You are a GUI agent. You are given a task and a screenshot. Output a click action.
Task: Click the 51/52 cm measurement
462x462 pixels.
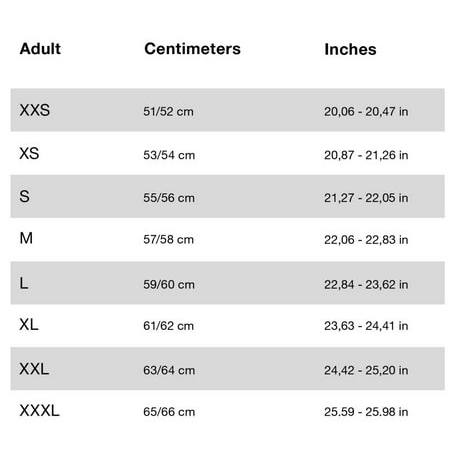coord(168,112)
